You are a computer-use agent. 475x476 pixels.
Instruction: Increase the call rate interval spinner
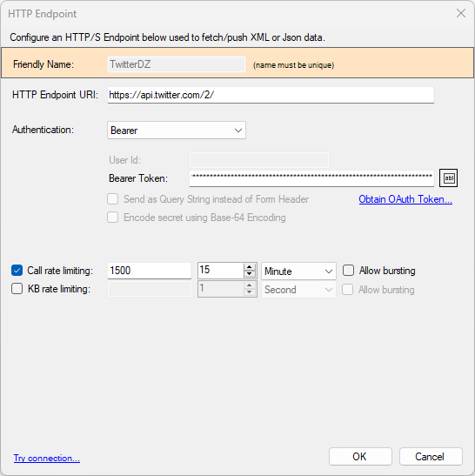(x=249, y=267)
